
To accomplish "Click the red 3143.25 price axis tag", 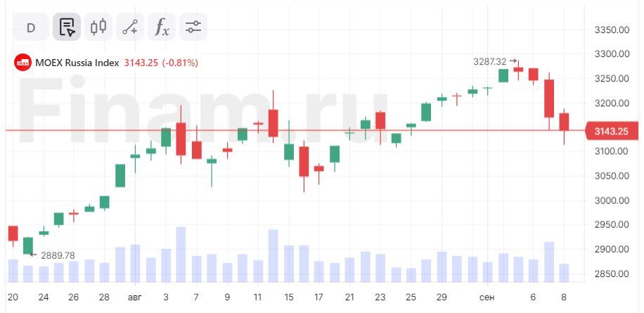I will (612, 132).
